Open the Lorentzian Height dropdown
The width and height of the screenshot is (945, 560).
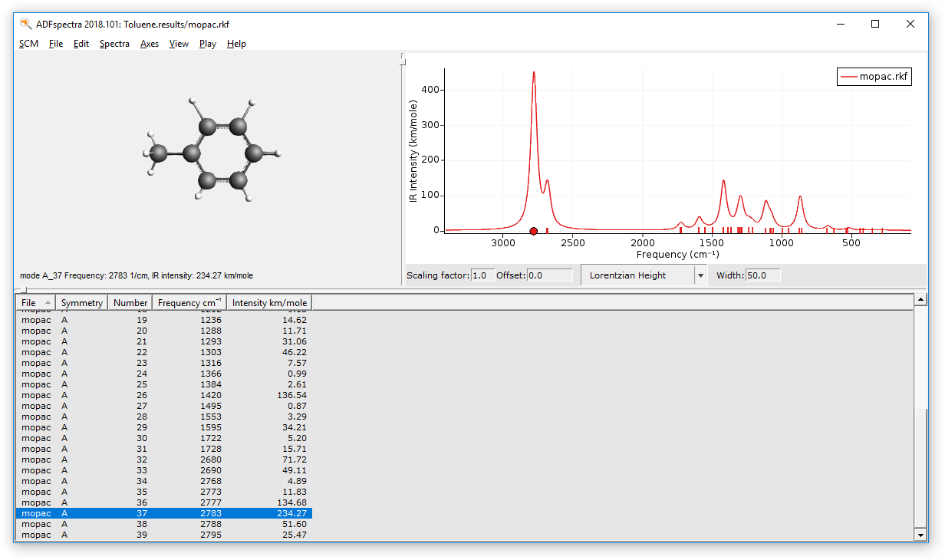[700, 275]
